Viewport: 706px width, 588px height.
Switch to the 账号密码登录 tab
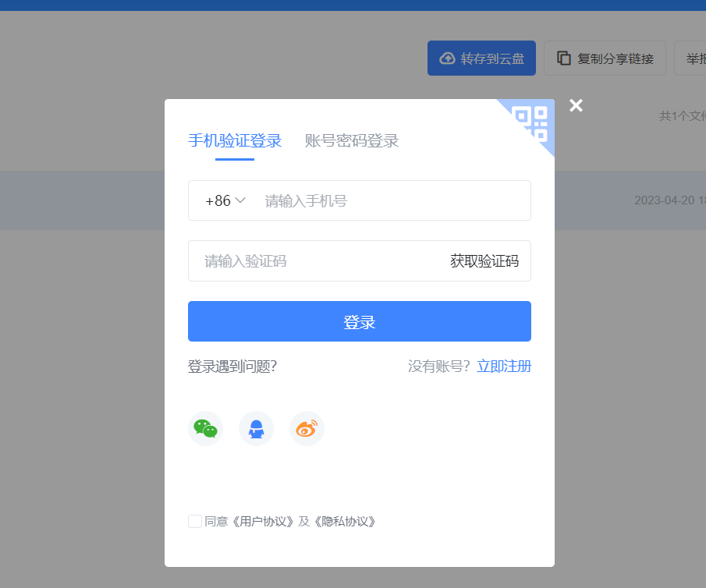(351, 141)
